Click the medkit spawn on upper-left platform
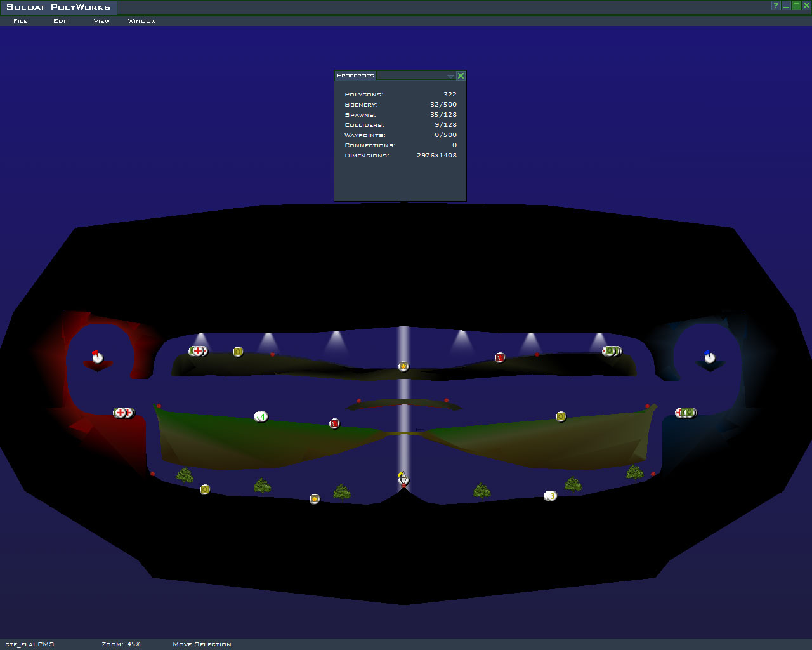The height and width of the screenshot is (650, 812). [x=198, y=351]
